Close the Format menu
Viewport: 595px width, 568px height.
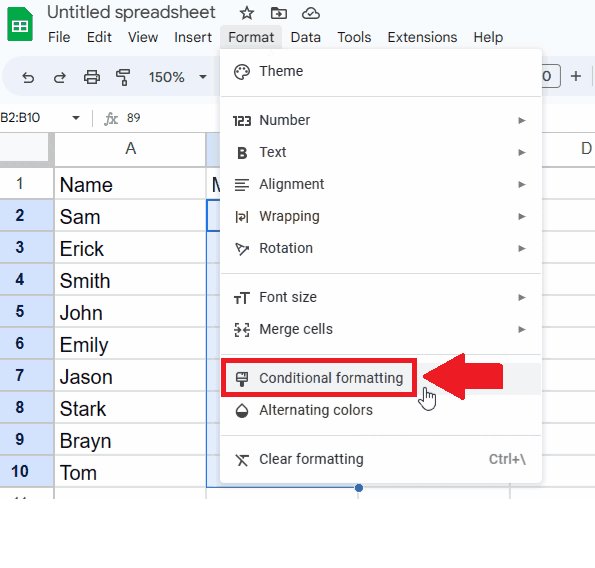point(251,37)
